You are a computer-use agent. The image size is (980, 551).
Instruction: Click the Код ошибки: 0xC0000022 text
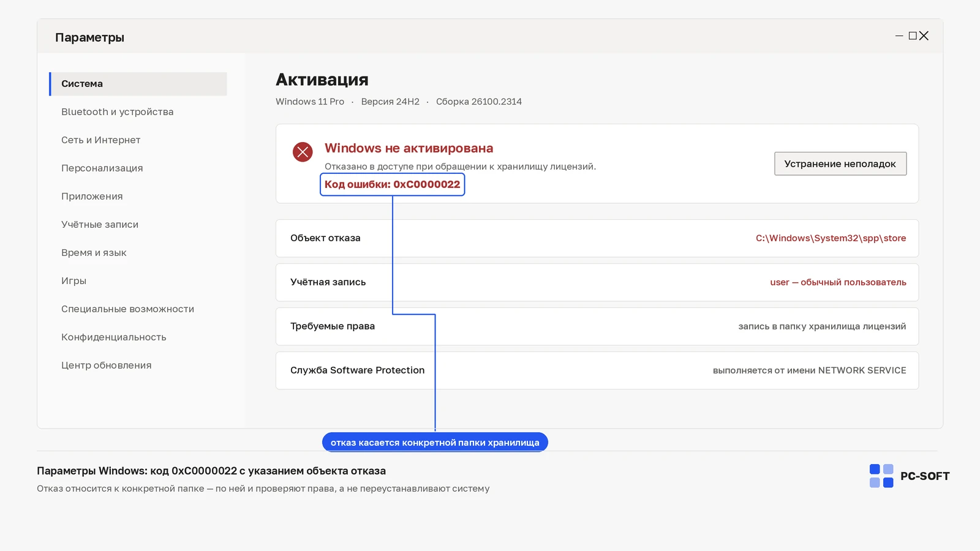(392, 184)
